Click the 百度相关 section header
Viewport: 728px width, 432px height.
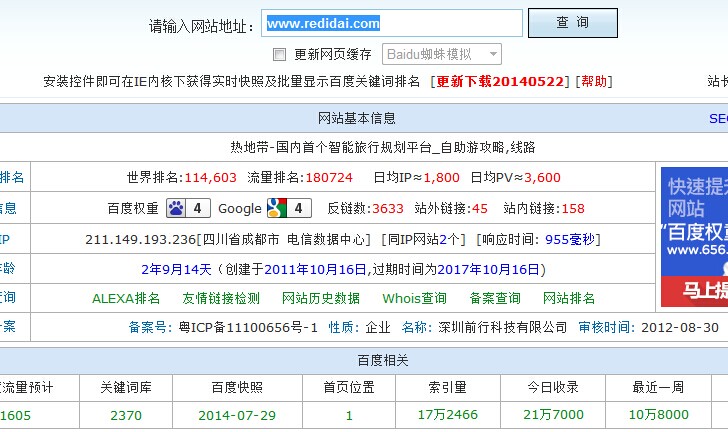tap(383, 360)
